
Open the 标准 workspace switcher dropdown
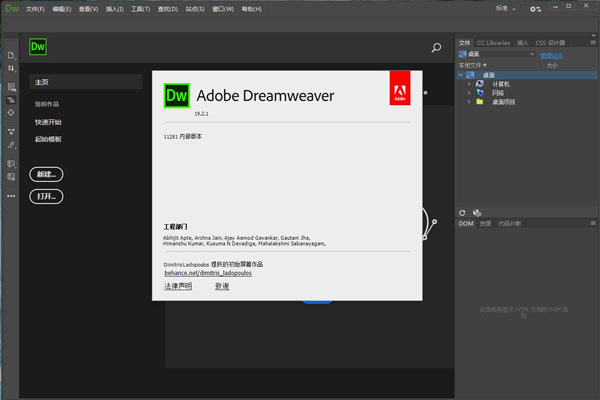coord(505,8)
